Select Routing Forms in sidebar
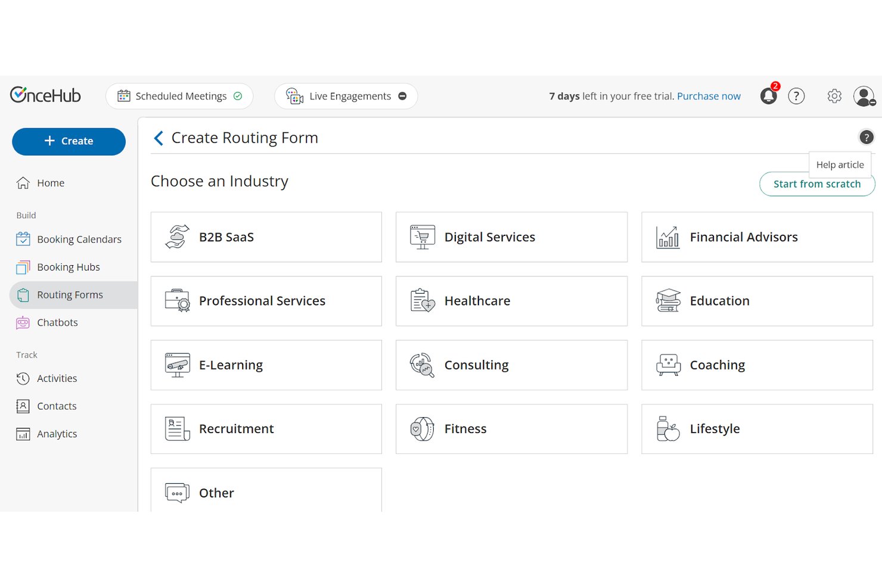Image resolution: width=882 pixels, height=588 pixels. 73,295
